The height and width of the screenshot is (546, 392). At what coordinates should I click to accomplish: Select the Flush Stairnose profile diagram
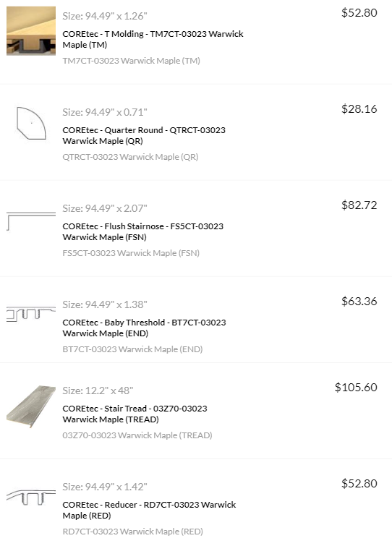pos(31,221)
